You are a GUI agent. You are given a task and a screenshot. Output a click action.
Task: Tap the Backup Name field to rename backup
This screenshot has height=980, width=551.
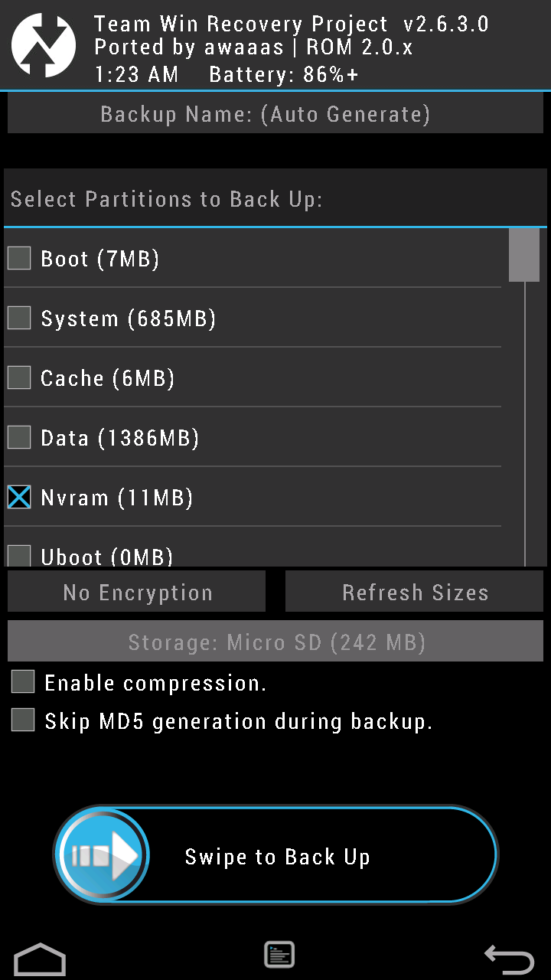(x=275, y=113)
